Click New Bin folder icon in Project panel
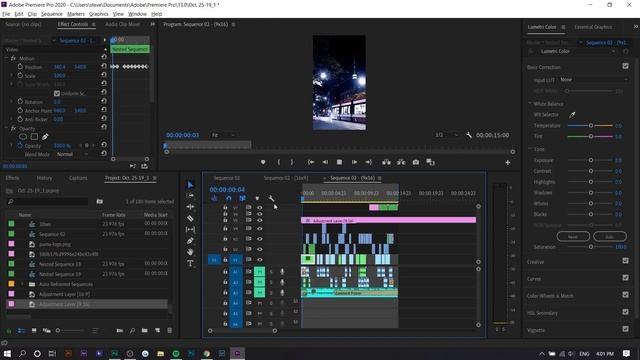Viewport: 640px width, 360px height. click(144, 330)
